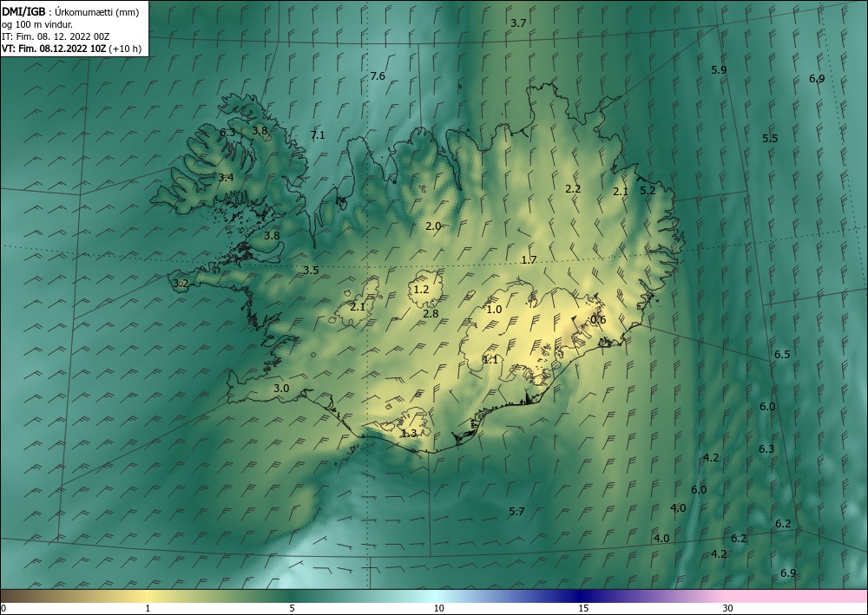
Task: Click the 3.0 value label
Action: 281,389
